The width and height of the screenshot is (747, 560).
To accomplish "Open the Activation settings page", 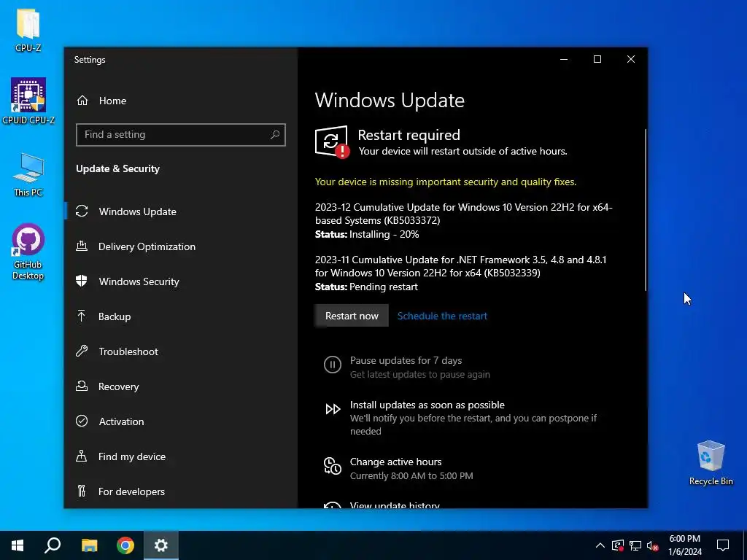I will click(x=181, y=421).
